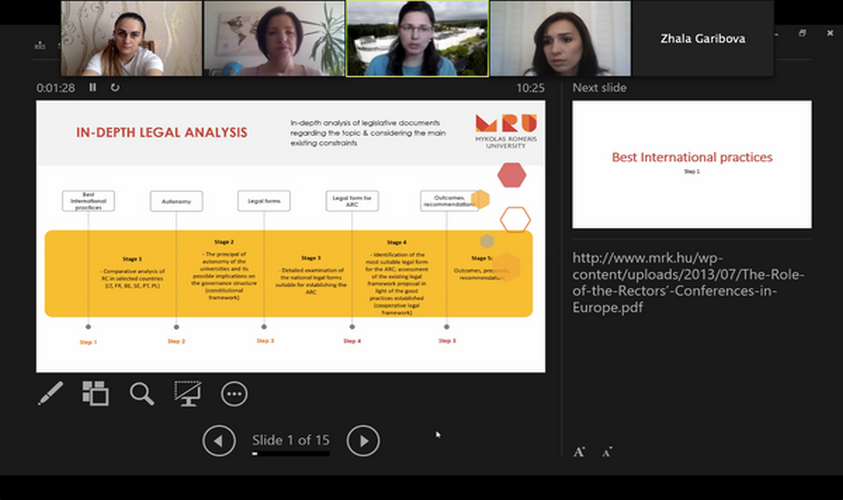Select the highlighted speaker's video tile
843x500 pixels.
(417, 39)
